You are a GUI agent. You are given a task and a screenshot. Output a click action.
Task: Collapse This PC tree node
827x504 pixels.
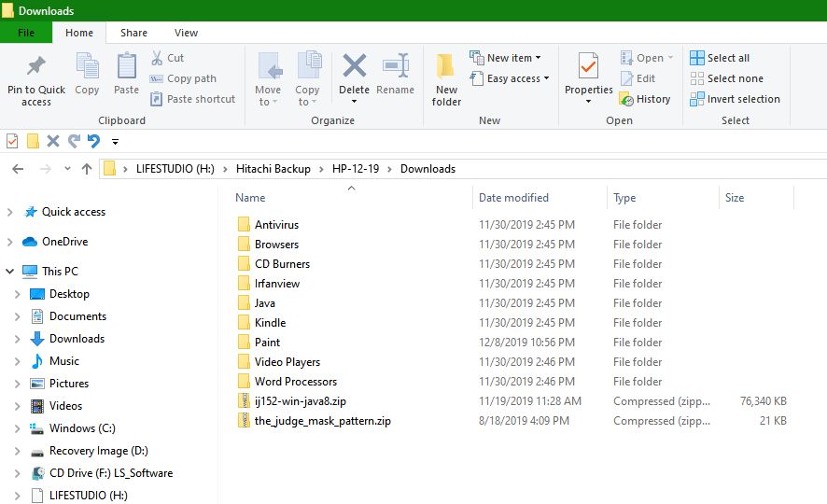tap(10, 272)
